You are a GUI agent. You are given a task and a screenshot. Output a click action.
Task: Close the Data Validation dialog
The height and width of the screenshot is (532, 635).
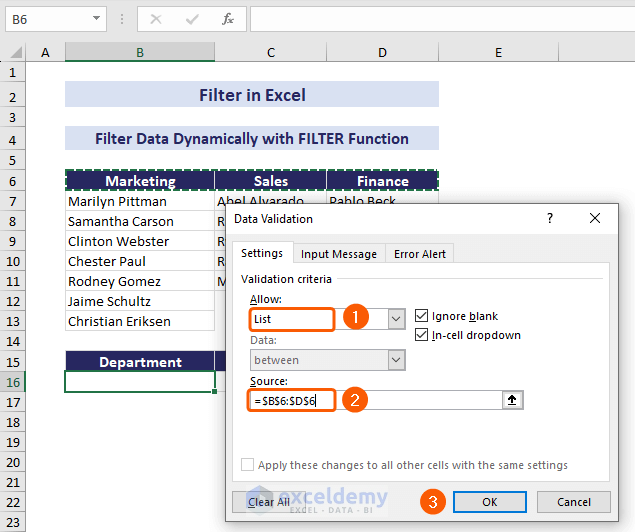click(595, 218)
